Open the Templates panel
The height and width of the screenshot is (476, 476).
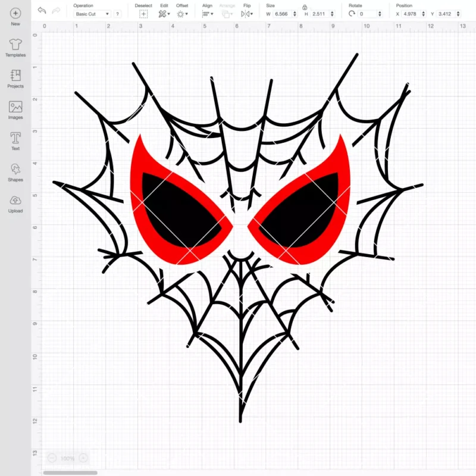[15, 48]
